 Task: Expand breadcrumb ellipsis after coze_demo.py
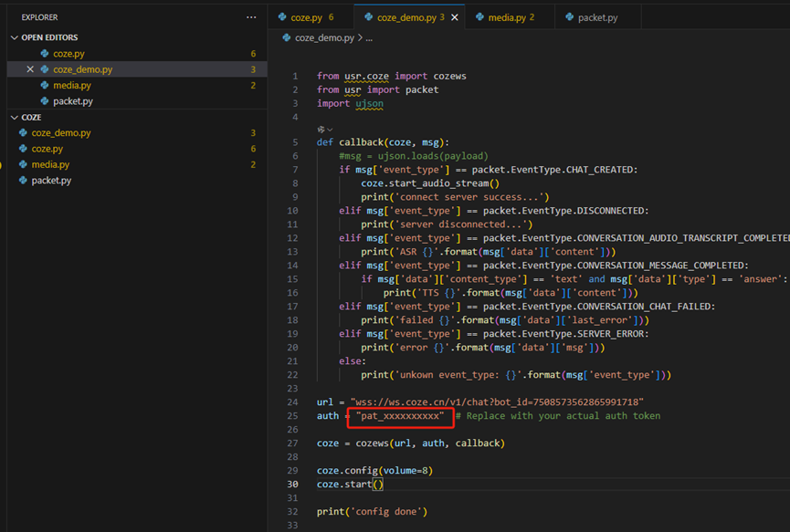click(x=369, y=38)
